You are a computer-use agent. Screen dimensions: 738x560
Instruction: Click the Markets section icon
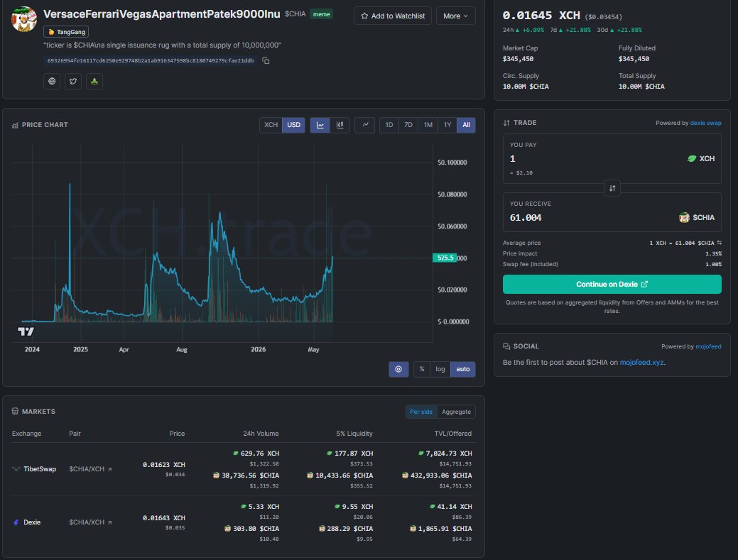[x=15, y=412]
